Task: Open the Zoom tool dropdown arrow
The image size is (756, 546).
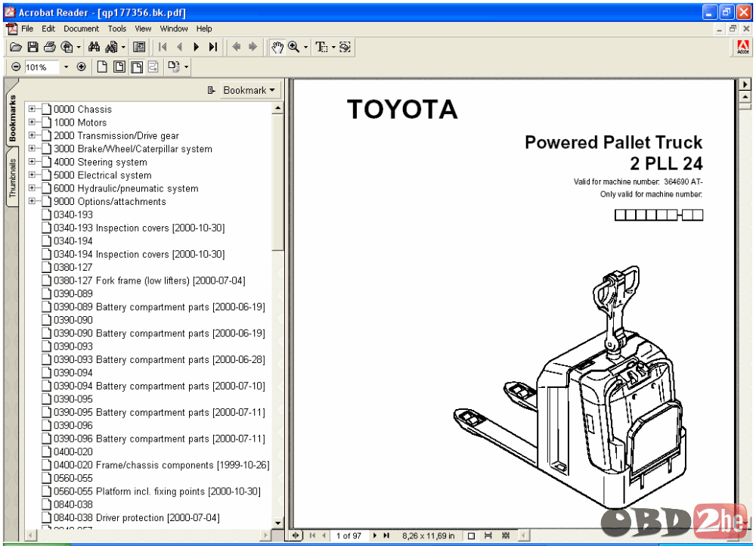Action: pyautogui.click(x=305, y=48)
